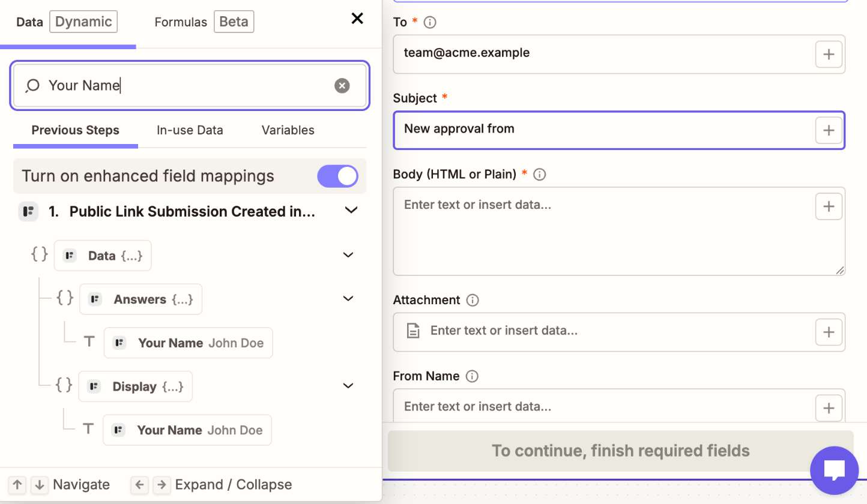Click the curly-brace icon beside Data
The height and width of the screenshot is (504, 867).
(x=40, y=255)
